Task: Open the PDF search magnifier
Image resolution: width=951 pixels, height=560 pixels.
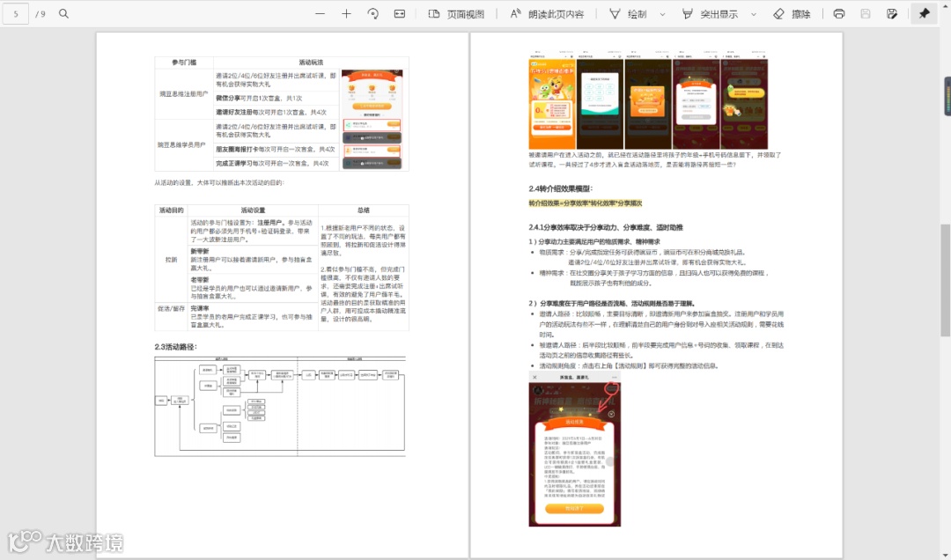Action: [63, 13]
